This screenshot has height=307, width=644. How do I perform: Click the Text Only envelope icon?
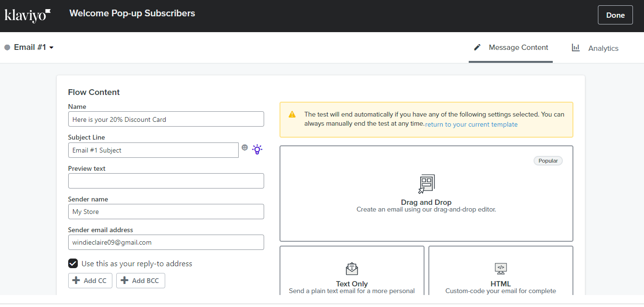(352, 269)
